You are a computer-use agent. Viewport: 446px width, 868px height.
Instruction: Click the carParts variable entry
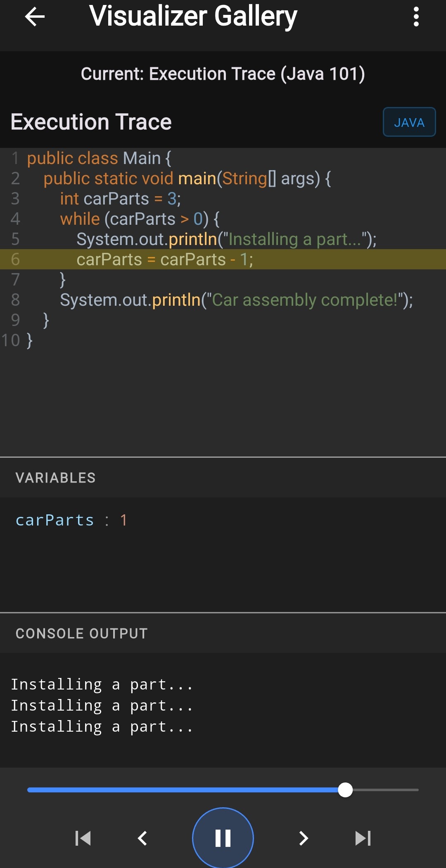click(x=71, y=520)
